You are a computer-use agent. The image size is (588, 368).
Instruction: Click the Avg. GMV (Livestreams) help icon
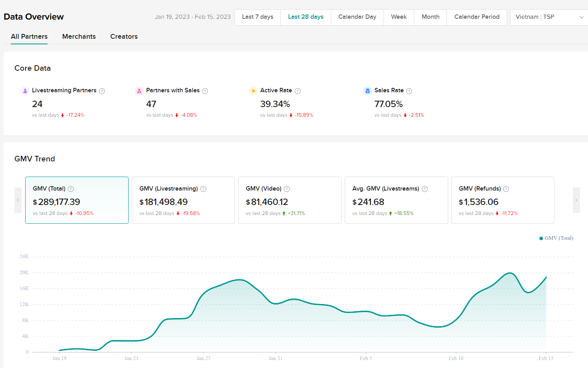(x=425, y=189)
